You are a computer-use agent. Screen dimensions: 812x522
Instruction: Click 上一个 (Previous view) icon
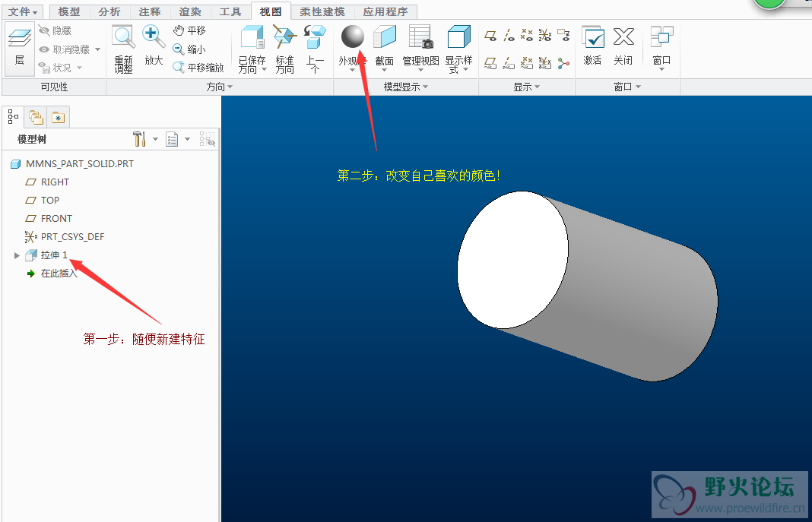(315, 37)
